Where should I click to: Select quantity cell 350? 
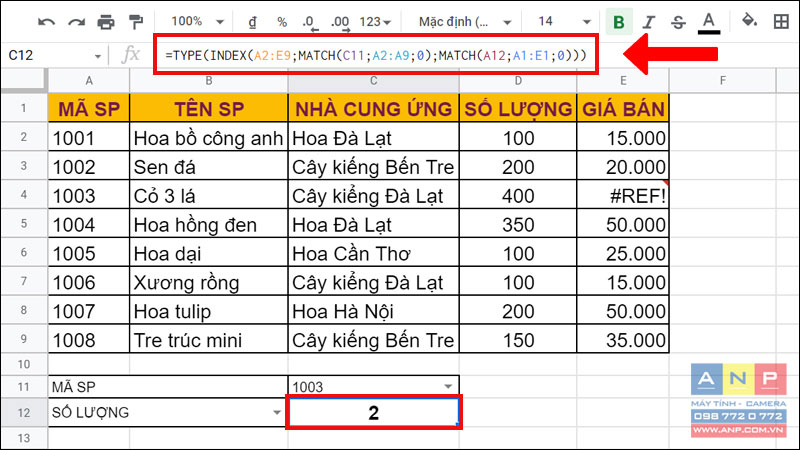point(518,224)
